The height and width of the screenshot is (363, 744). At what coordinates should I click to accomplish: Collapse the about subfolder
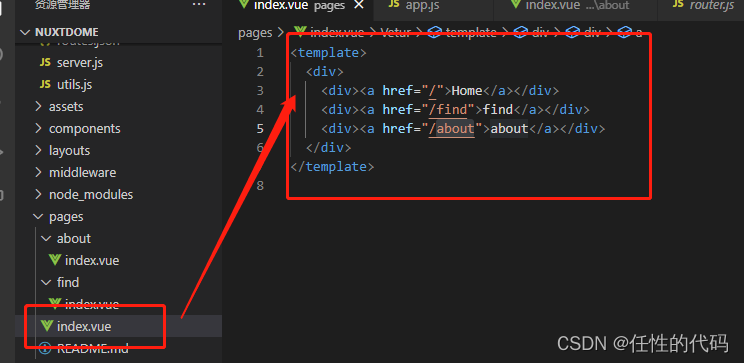point(46,238)
